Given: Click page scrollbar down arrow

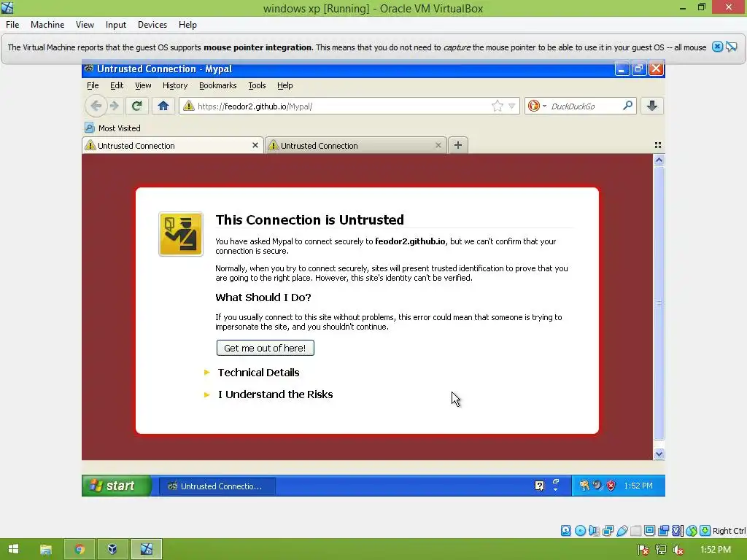Looking at the screenshot, I should point(659,454).
